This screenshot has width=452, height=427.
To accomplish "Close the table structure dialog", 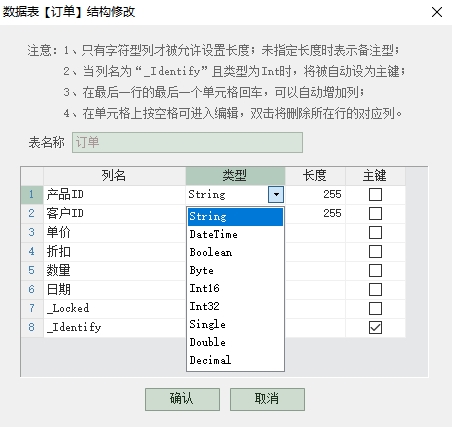I will 437,12.
